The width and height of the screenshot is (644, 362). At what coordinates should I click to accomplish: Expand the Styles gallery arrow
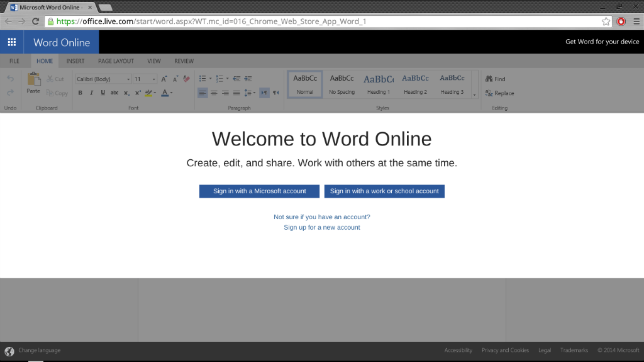pos(474,94)
